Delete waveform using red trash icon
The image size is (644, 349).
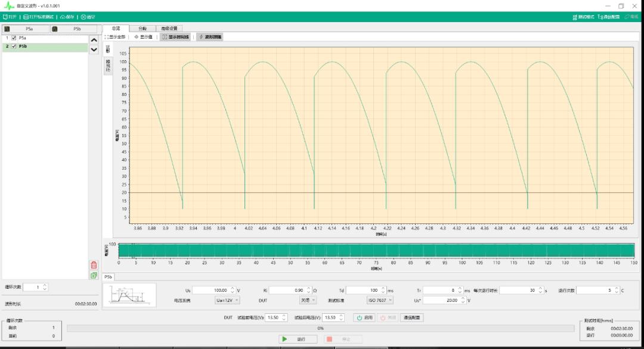94,265
